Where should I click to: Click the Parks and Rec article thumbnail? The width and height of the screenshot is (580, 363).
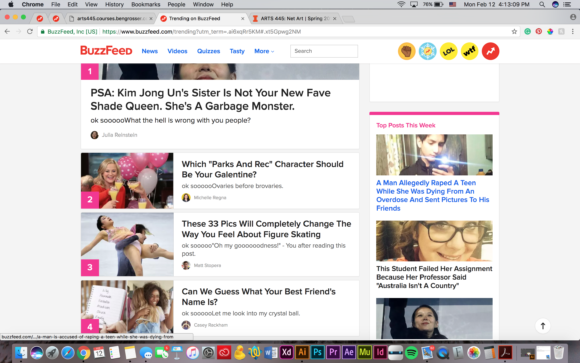pyautogui.click(x=127, y=181)
